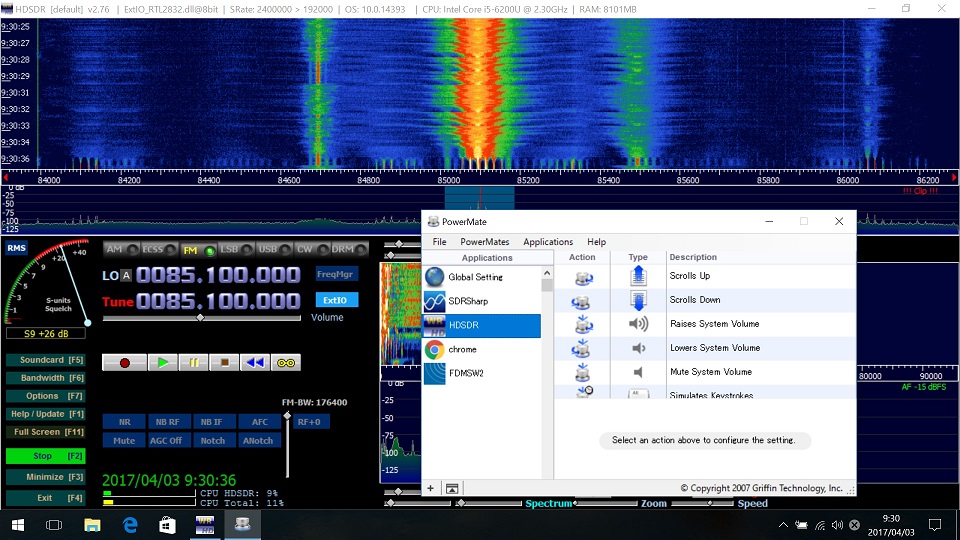This screenshot has width=960, height=540.
Task: Open the Windows Store taskbar icon
Action: click(x=167, y=525)
